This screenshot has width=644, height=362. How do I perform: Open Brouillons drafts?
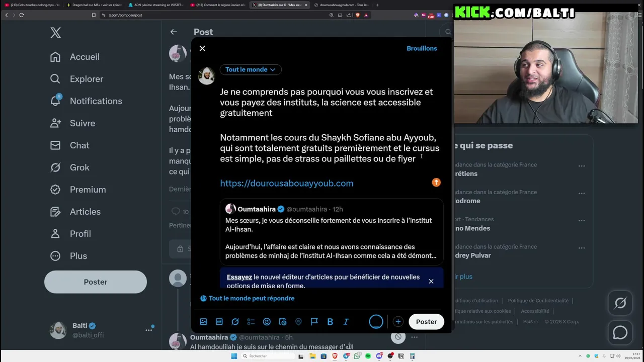[x=422, y=48]
